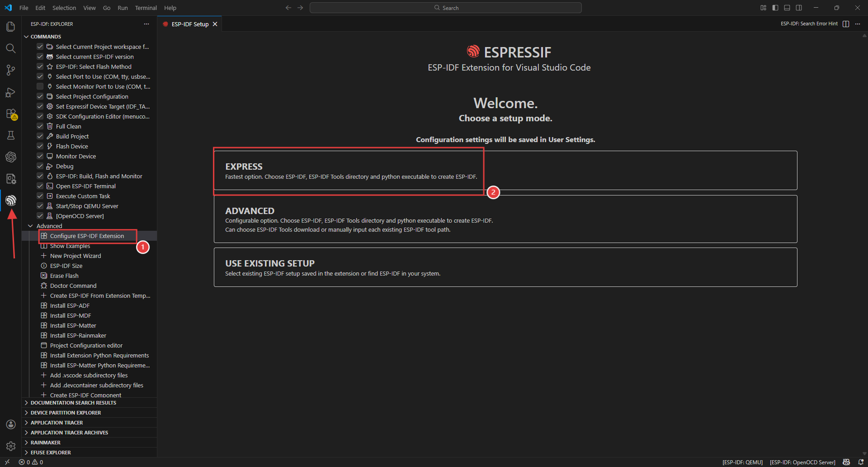The width and height of the screenshot is (868, 467).
Task: Choose the ADVANCED setup mode
Action: (505, 219)
